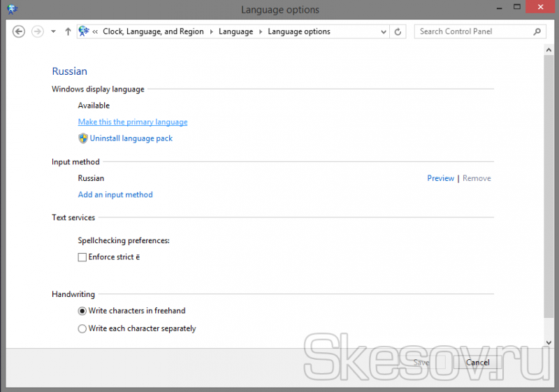Click the Control Panel icon in address bar

[x=85, y=31]
